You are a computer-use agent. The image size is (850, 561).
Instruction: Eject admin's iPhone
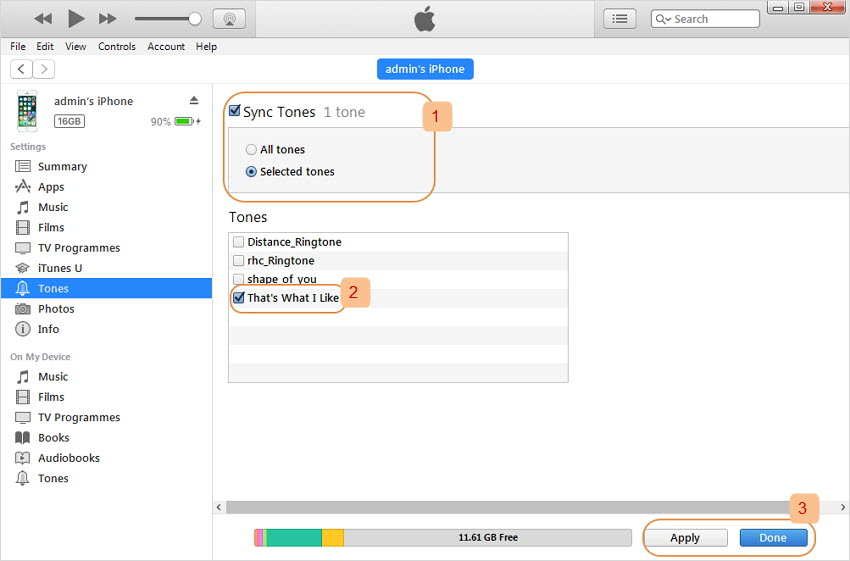[x=194, y=100]
